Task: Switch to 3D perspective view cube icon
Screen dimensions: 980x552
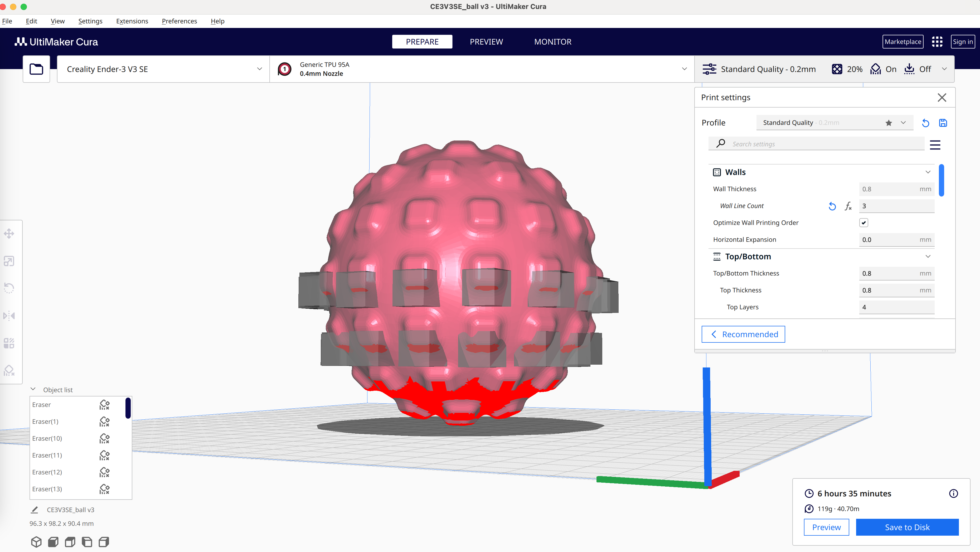Action: [x=36, y=542]
